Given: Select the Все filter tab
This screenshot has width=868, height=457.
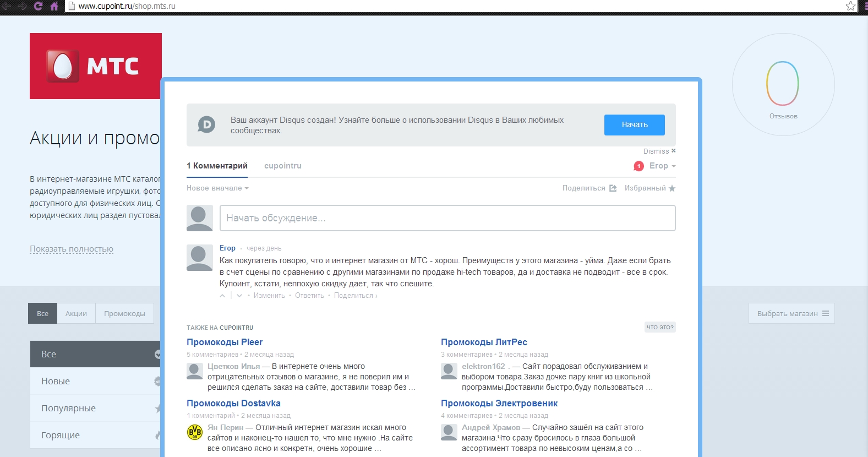Looking at the screenshot, I should [x=43, y=313].
